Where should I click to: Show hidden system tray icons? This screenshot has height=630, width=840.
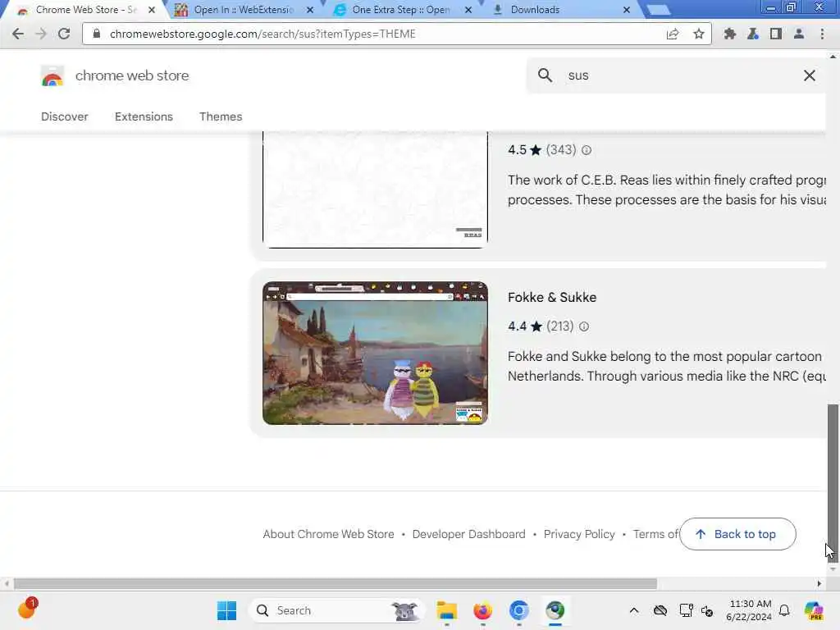coord(634,610)
